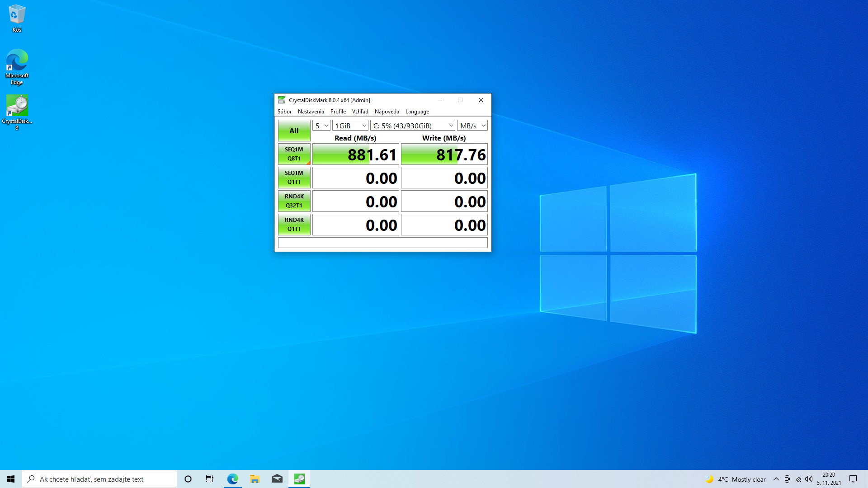
Task: Open the Language menu
Action: pyautogui.click(x=417, y=112)
